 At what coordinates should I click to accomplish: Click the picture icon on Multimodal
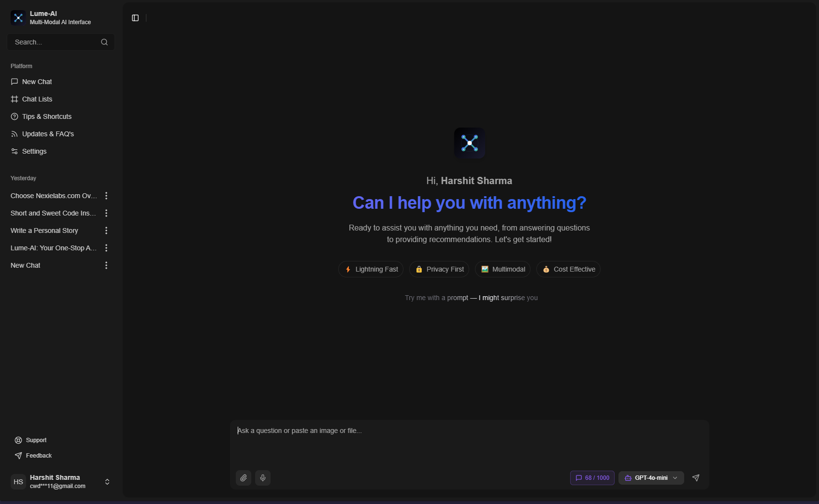click(485, 269)
